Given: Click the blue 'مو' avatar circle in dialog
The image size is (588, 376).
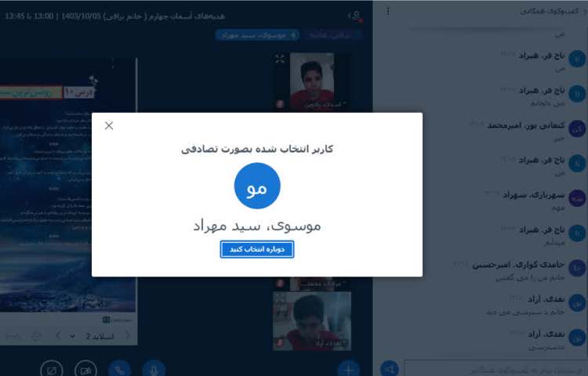Looking at the screenshot, I should click(x=257, y=186).
